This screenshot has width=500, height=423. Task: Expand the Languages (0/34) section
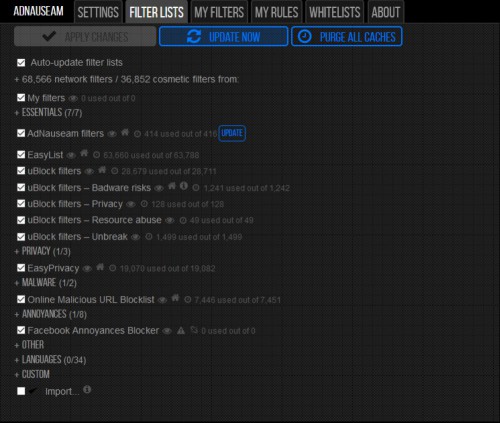tap(50, 360)
